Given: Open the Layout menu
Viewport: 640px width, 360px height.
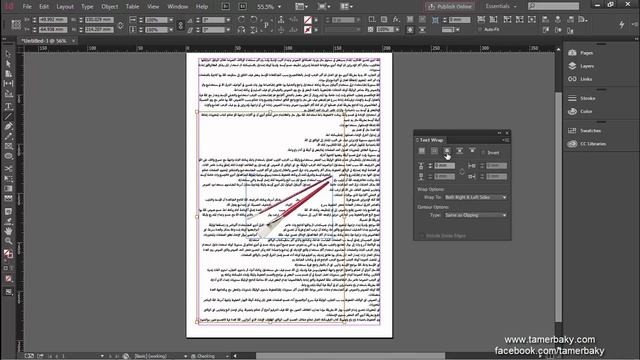Looking at the screenshot, I should (x=65, y=7).
